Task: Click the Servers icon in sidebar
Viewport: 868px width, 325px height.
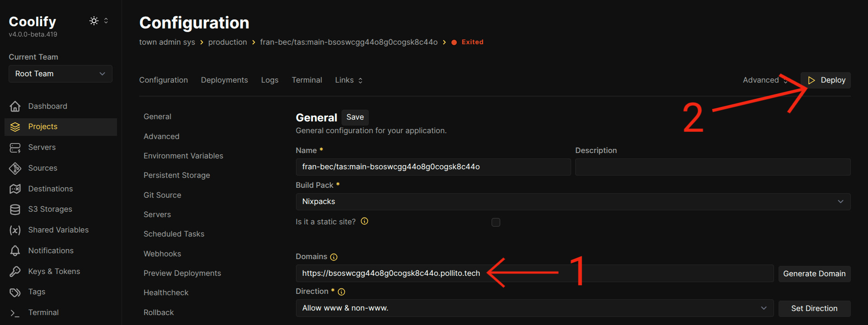Action: (15, 148)
